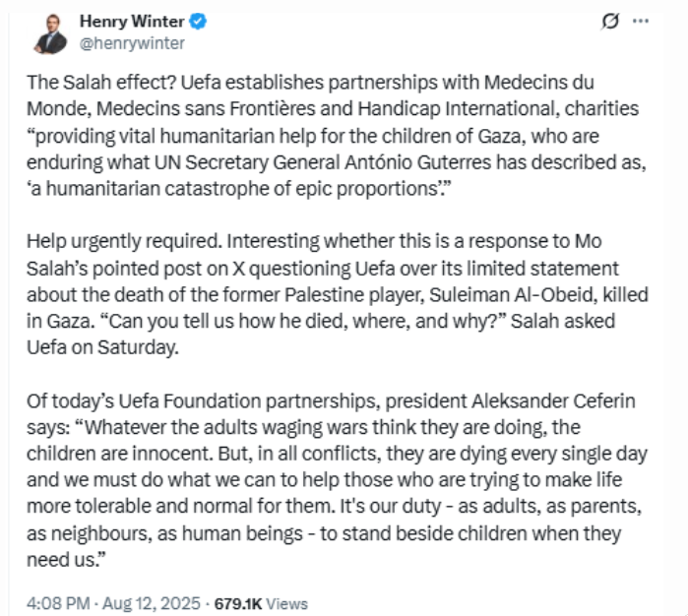Click the blue verified checkmark badge
Viewport: 688px width, 616px height.
[x=198, y=21]
